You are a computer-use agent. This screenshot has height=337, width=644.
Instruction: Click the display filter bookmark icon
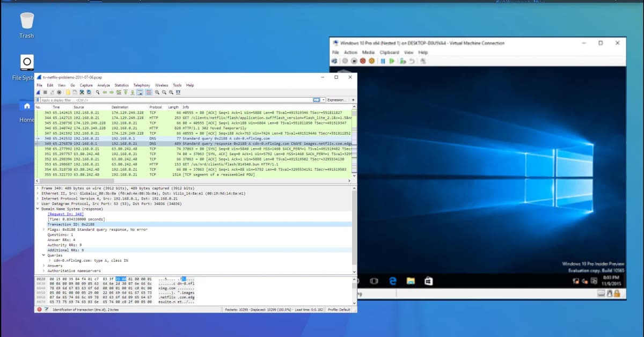38,100
